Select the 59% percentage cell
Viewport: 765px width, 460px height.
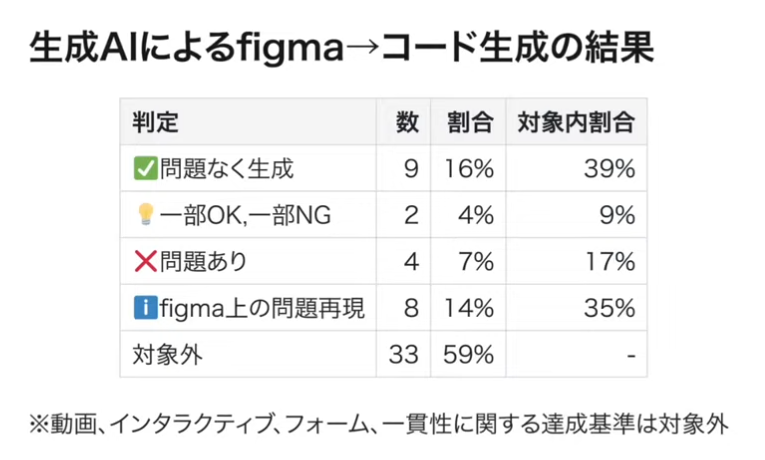point(470,354)
